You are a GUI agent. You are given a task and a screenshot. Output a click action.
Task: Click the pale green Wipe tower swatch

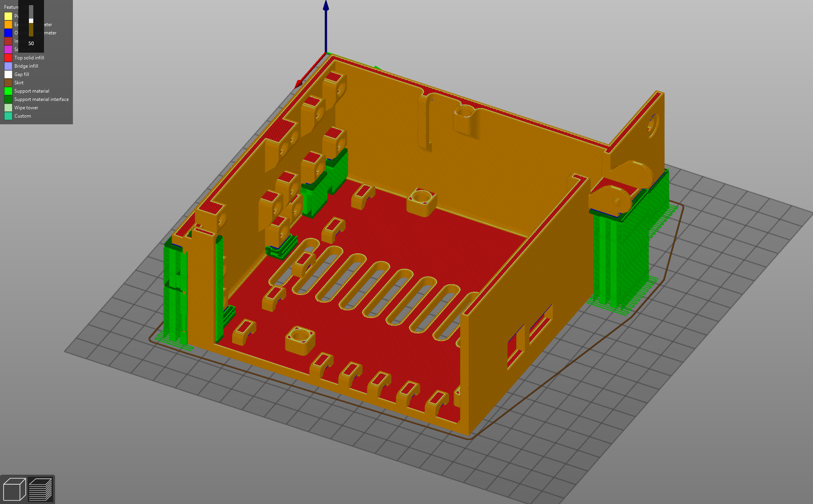(x=8, y=108)
